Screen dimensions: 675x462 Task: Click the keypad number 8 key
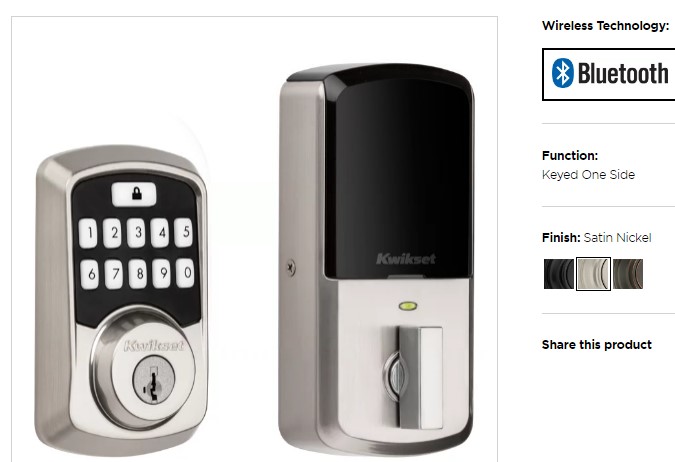click(138, 273)
